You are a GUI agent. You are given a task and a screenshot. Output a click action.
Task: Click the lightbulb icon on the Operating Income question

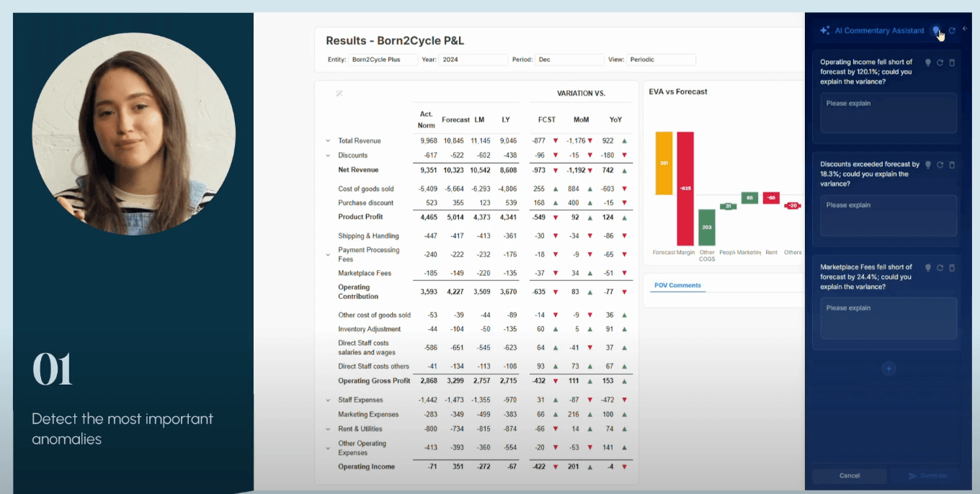point(928,63)
